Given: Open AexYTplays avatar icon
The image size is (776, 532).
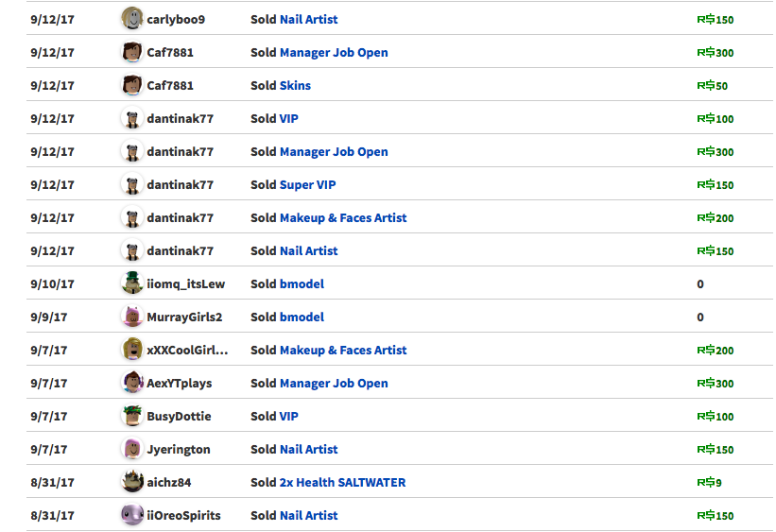Looking at the screenshot, I should coord(132,383).
